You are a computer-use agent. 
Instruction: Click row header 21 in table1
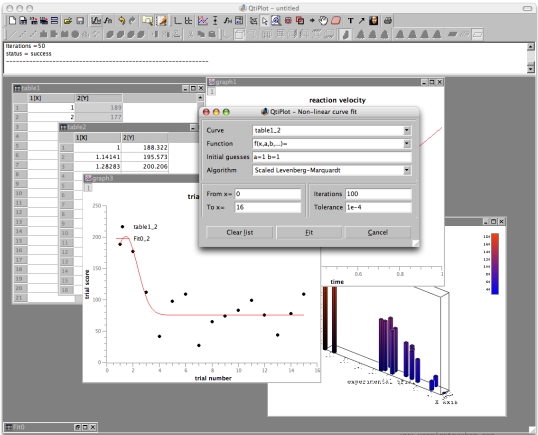(20, 297)
